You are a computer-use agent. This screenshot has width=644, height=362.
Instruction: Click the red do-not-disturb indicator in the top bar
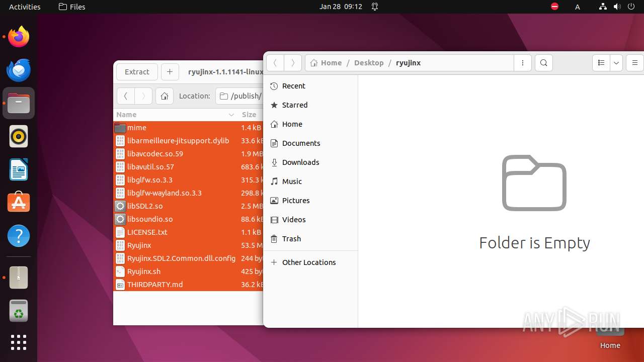click(x=554, y=7)
